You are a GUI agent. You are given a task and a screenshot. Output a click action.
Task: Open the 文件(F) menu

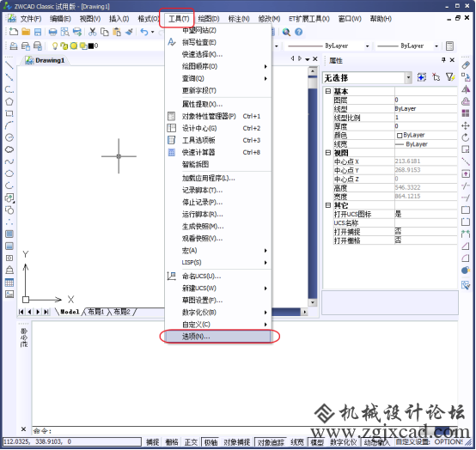(31, 19)
